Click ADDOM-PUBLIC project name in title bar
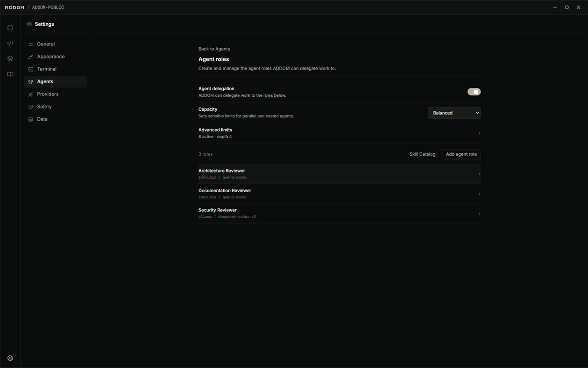The height and width of the screenshot is (368, 588). (48, 7)
